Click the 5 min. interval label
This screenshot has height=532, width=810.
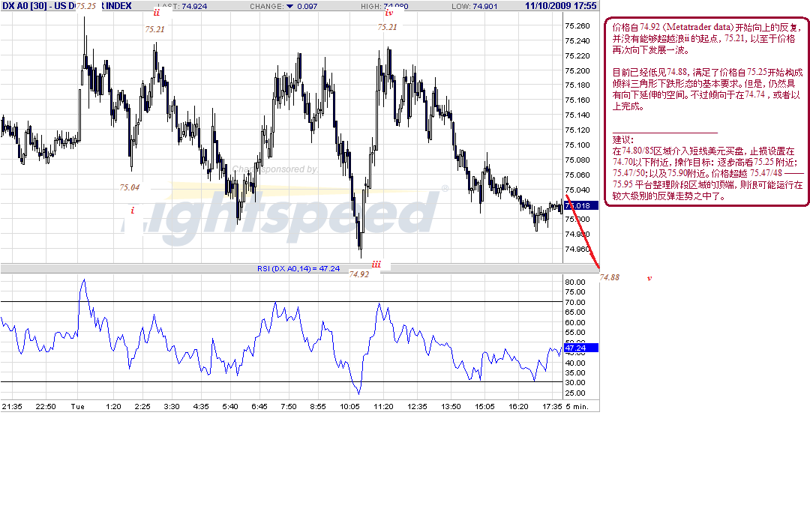[x=577, y=407]
